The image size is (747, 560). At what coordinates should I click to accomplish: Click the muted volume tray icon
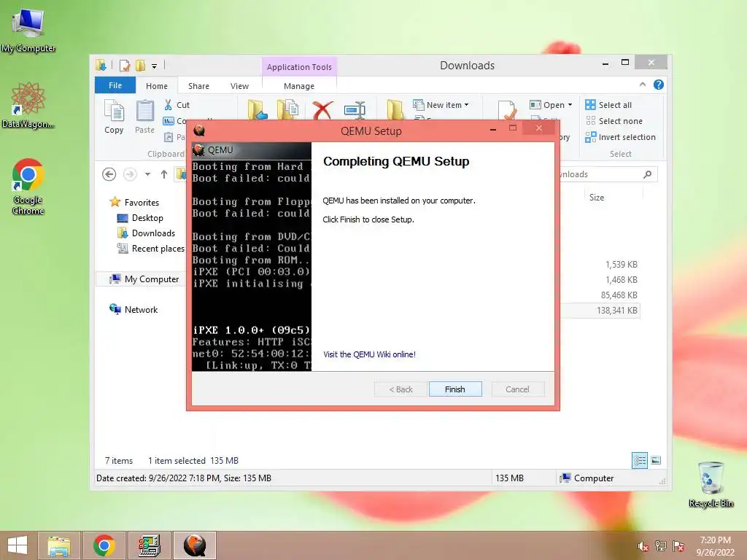(x=643, y=546)
